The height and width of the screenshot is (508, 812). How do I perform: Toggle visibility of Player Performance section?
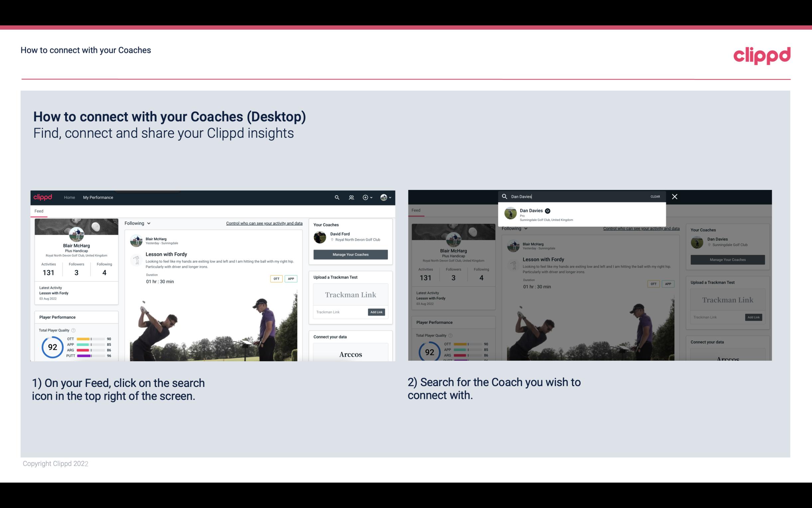click(57, 317)
